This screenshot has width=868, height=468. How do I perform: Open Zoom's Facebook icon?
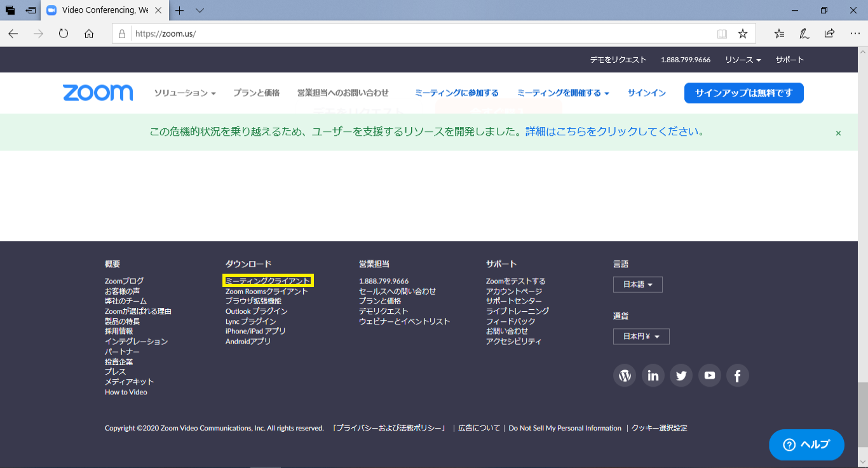(x=738, y=375)
